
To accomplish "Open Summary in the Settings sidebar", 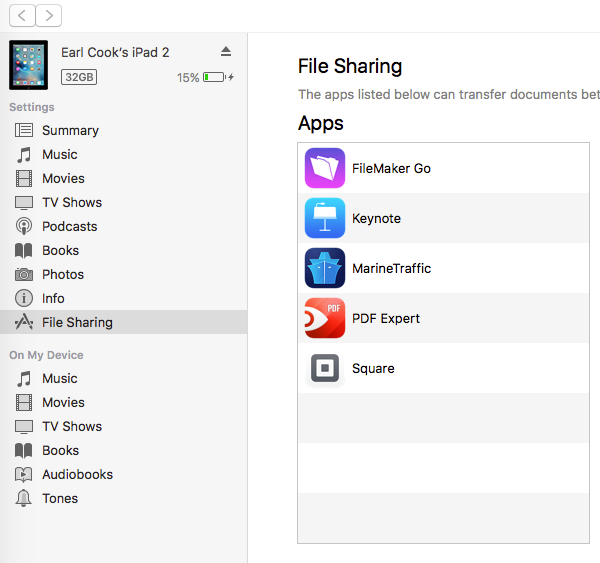I will [x=70, y=131].
